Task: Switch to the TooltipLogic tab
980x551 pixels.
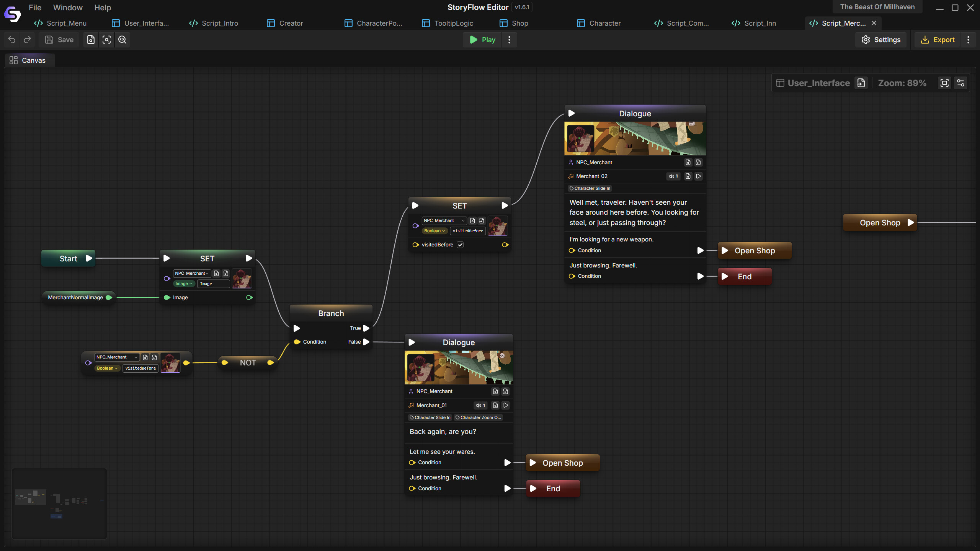Action: (454, 23)
